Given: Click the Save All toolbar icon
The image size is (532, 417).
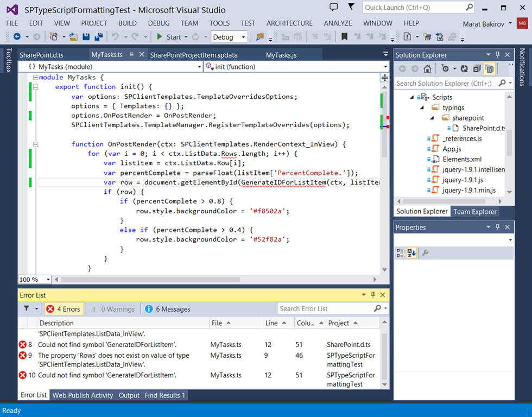Looking at the screenshot, I should (x=98, y=36).
